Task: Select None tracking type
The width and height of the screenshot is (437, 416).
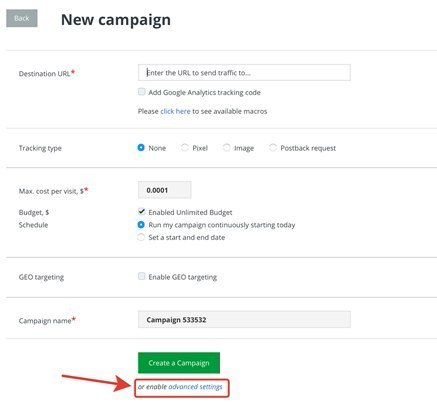Action: [141, 147]
